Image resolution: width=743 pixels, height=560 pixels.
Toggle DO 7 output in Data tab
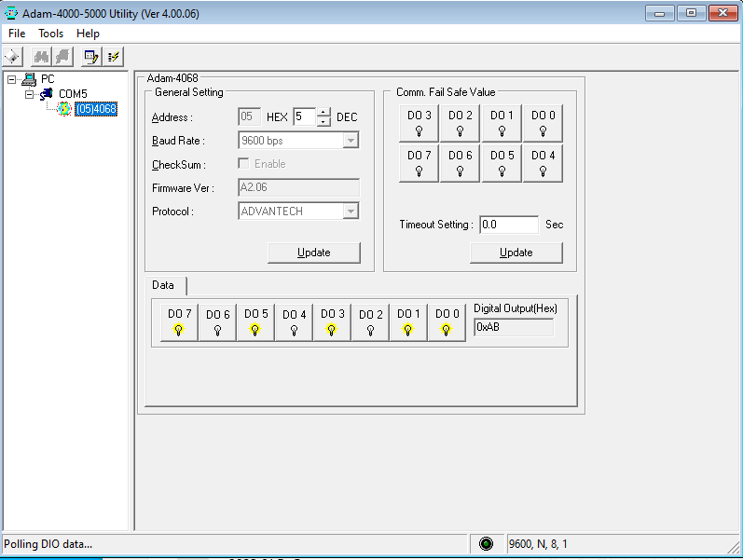pos(179,322)
